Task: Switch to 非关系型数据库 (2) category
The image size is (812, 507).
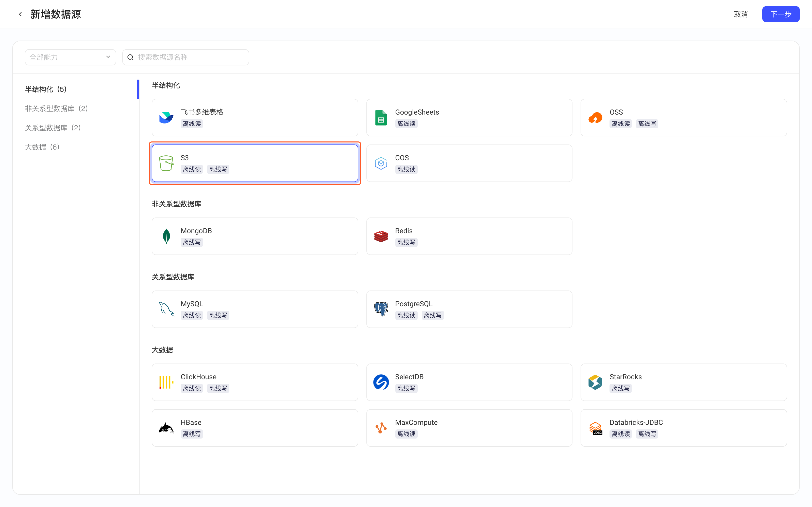Action: (56, 109)
